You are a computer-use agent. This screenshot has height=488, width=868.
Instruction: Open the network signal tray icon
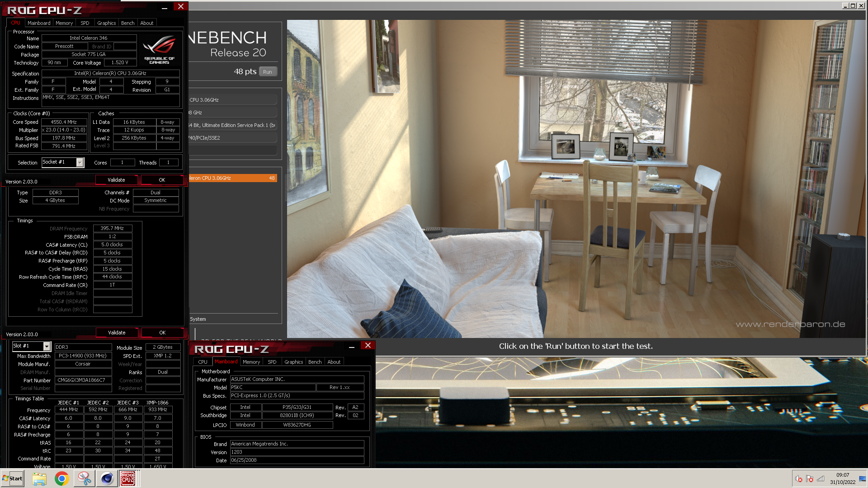[x=821, y=479]
